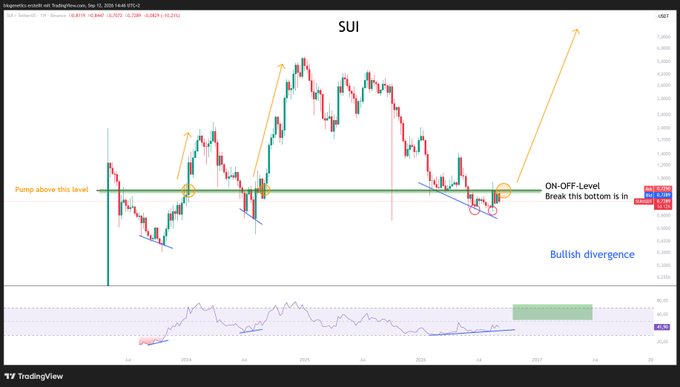
Task: Select the chart title text SUI
Action: pyautogui.click(x=349, y=27)
